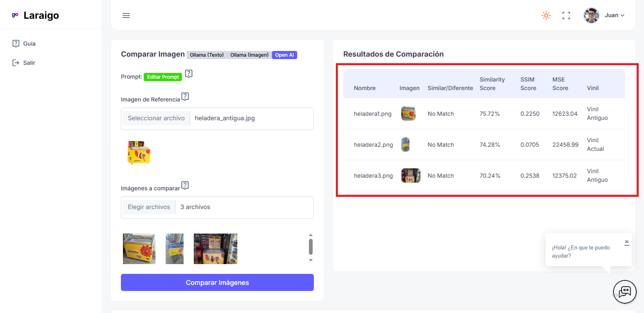Toggle the sun light-mode icon
644x313 pixels.
[546, 15]
